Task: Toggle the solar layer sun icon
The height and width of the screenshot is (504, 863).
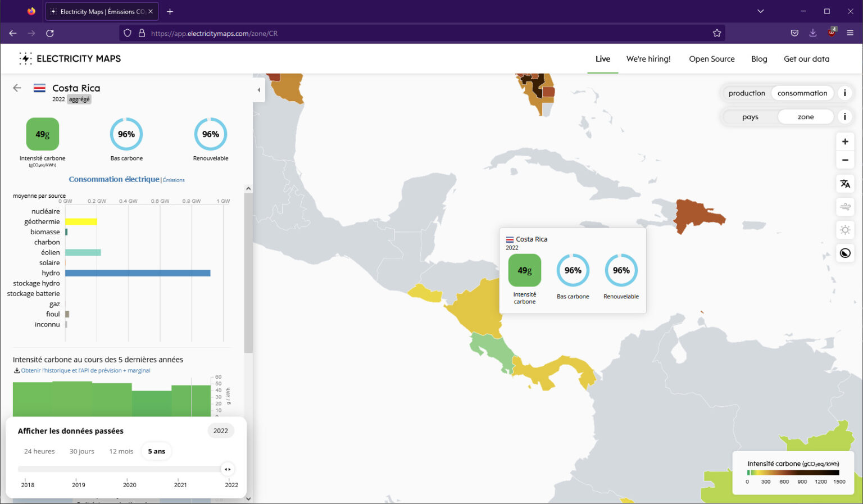Action: pyautogui.click(x=845, y=230)
